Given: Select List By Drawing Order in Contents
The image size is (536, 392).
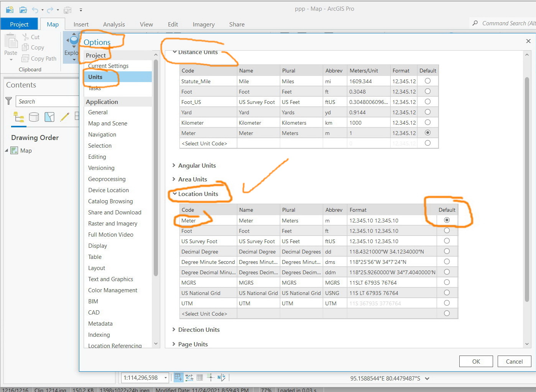Looking at the screenshot, I should (x=18, y=117).
